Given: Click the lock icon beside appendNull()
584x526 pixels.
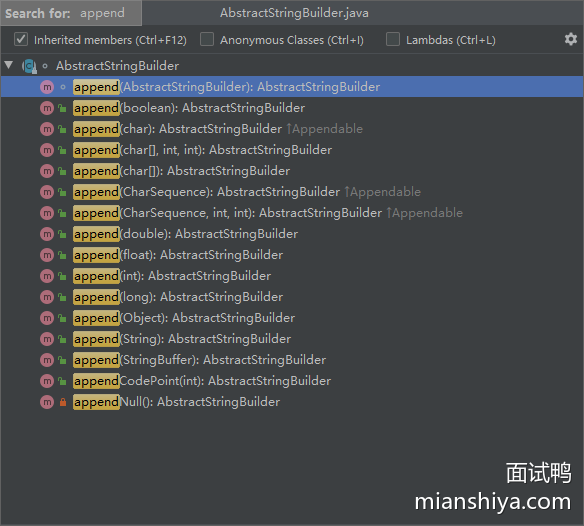Looking at the screenshot, I should pos(63,402).
